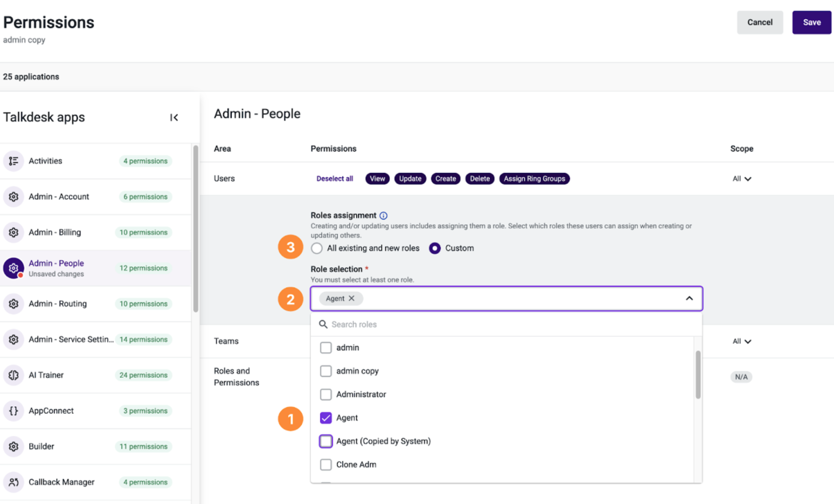Click the N/A scope badge
Viewport: 834px width, 504px height.
[741, 377]
